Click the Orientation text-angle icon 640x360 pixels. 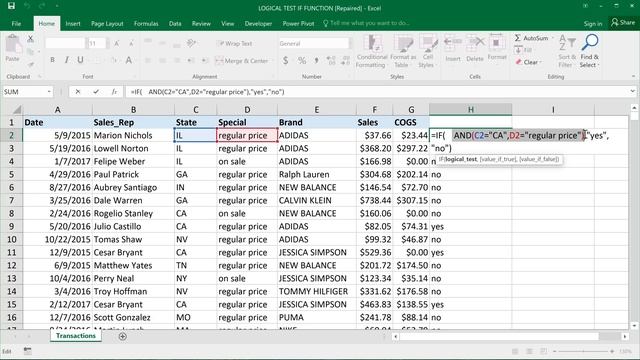[x=191, y=43]
